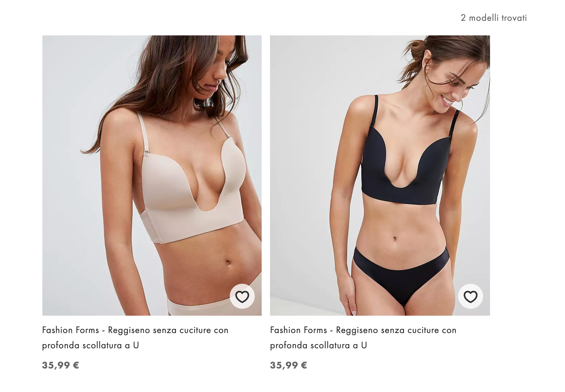565x392 pixels.
Task: Click 'Fashion Forms' brand name in the first listing
Action: 71,330
